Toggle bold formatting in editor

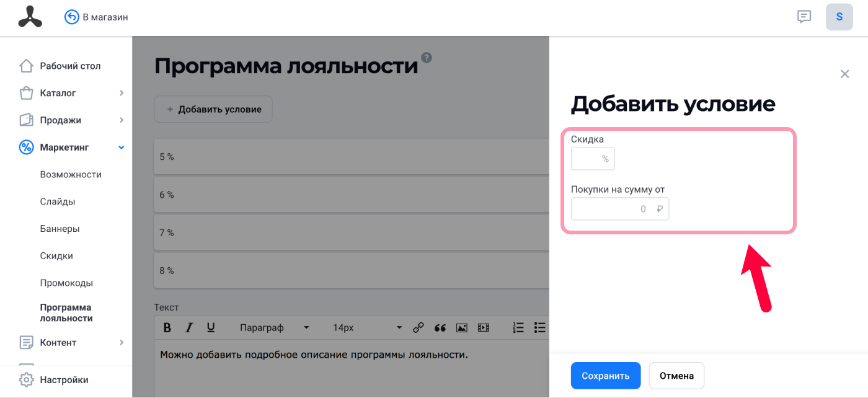[x=167, y=327]
